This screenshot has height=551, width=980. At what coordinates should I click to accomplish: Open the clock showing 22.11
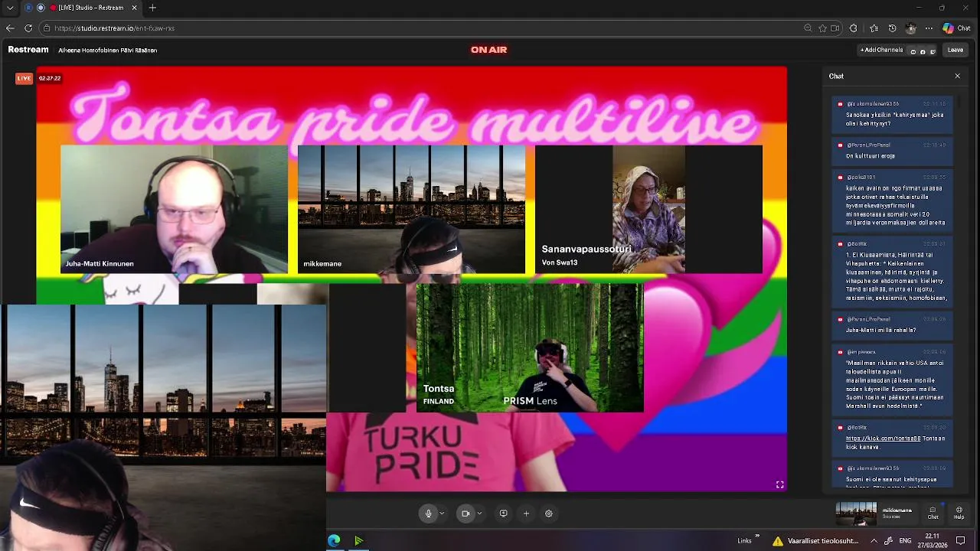click(932, 540)
